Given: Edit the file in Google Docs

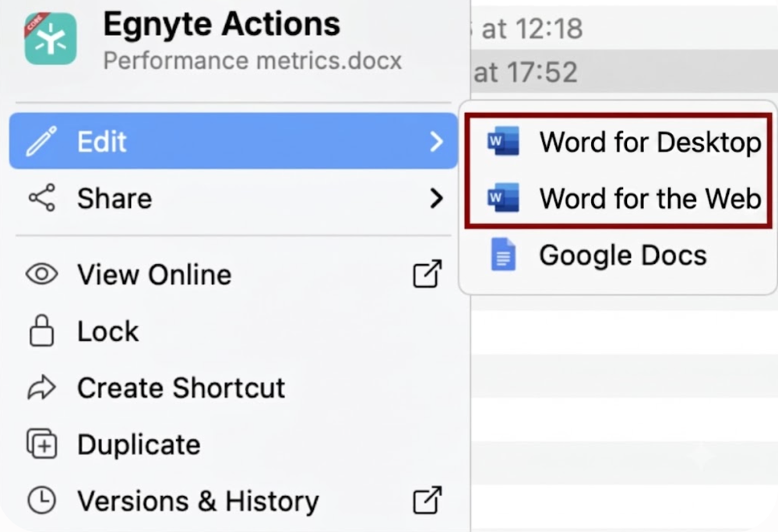Looking at the screenshot, I should click(x=618, y=255).
